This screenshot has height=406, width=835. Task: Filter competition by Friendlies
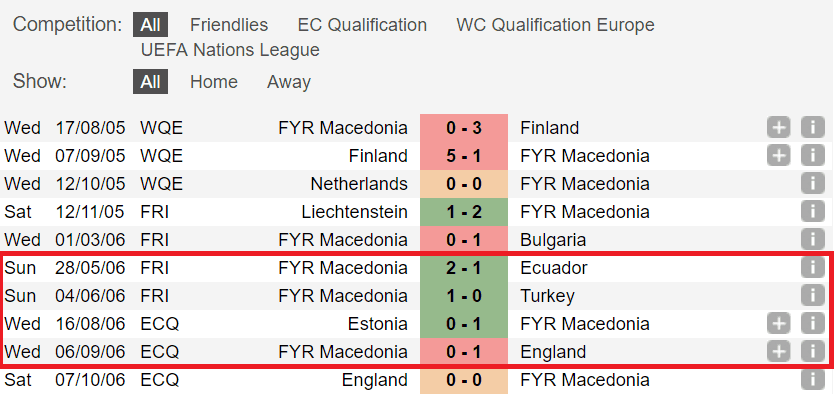click(229, 25)
